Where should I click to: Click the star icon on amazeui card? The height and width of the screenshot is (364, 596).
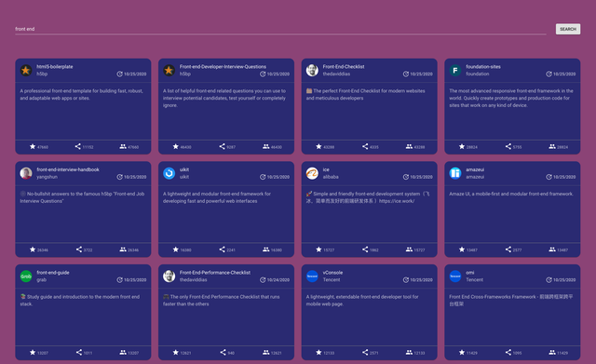point(462,249)
